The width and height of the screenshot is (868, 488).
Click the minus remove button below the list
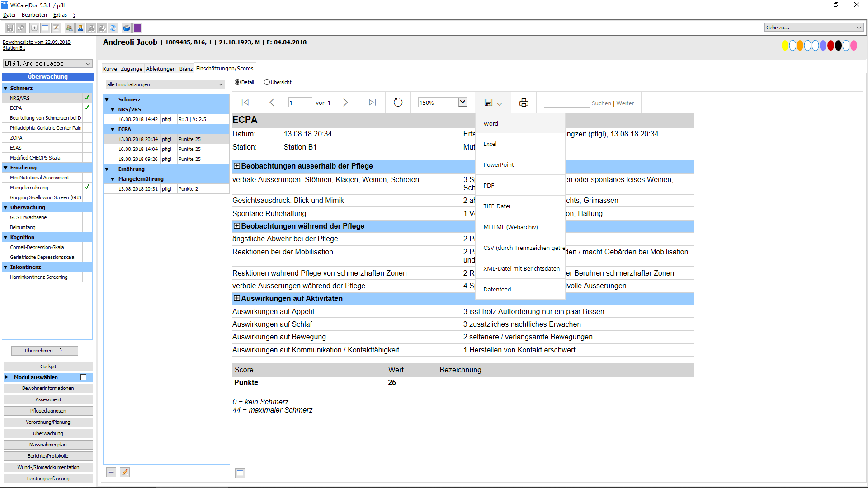111,472
